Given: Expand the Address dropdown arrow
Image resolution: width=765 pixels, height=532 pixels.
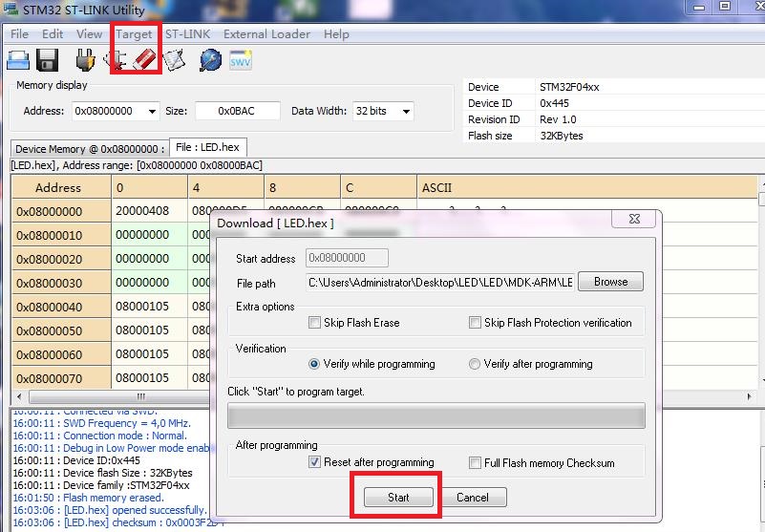Looking at the screenshot, I should coord(152,112).
